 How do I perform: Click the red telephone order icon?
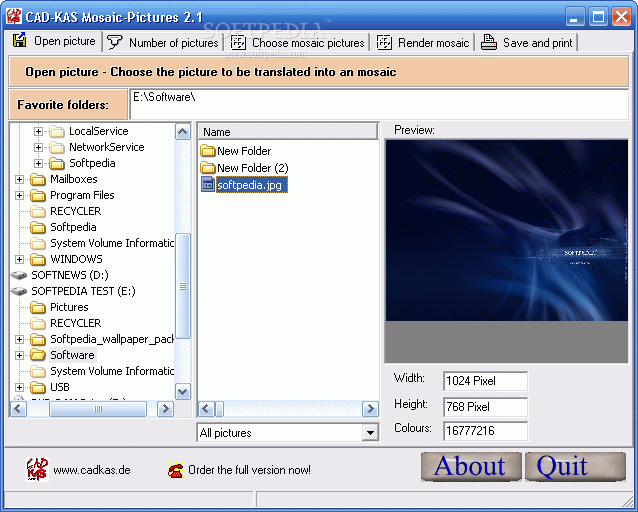[176, 470]
